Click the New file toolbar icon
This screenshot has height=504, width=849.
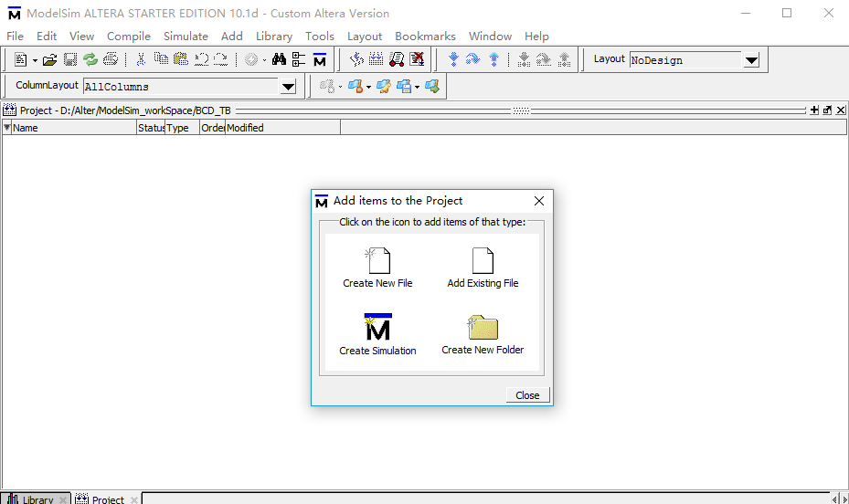point(21,59)
